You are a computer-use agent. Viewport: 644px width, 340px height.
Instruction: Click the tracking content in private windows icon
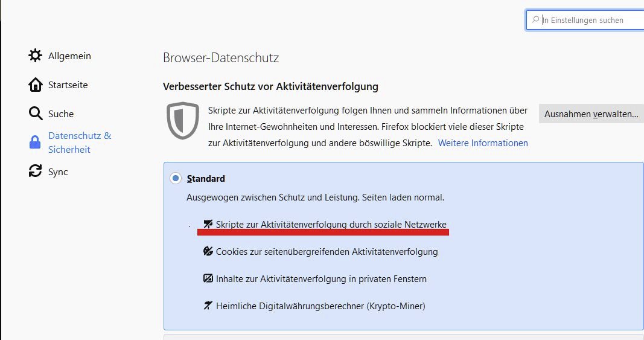(x=208, y=278)
